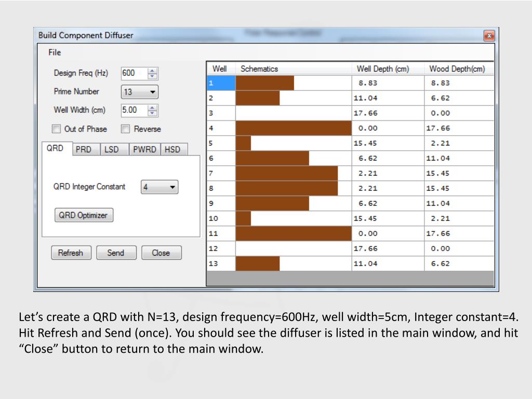Select well row 4 number cell
Image resolution: width=532 pixels, height=399 pixels.
click(221, 128)
